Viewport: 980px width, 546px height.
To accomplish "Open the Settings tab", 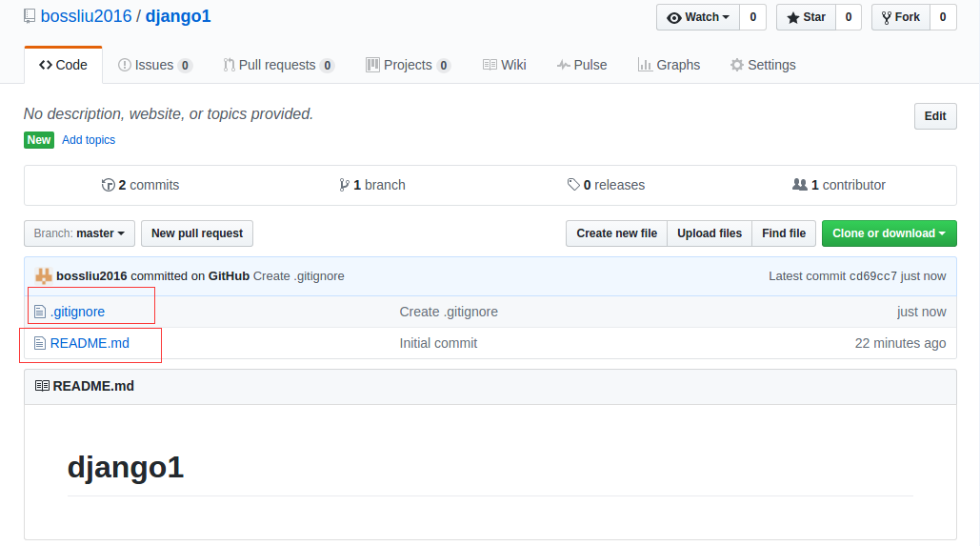I will coord(763,65).
